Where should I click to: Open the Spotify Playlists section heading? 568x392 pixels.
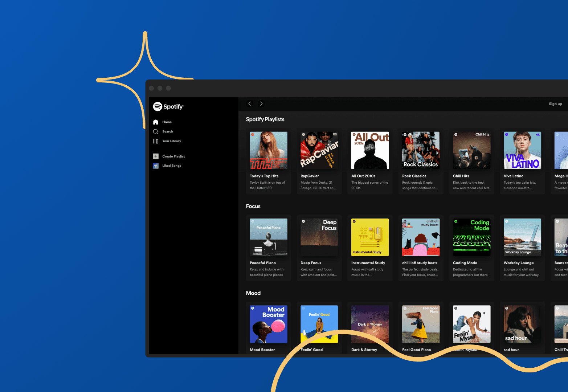(265, 119)
